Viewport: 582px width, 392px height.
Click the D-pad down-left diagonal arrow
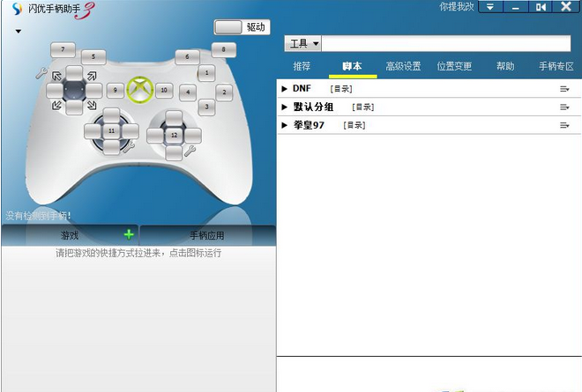(56, 106)
